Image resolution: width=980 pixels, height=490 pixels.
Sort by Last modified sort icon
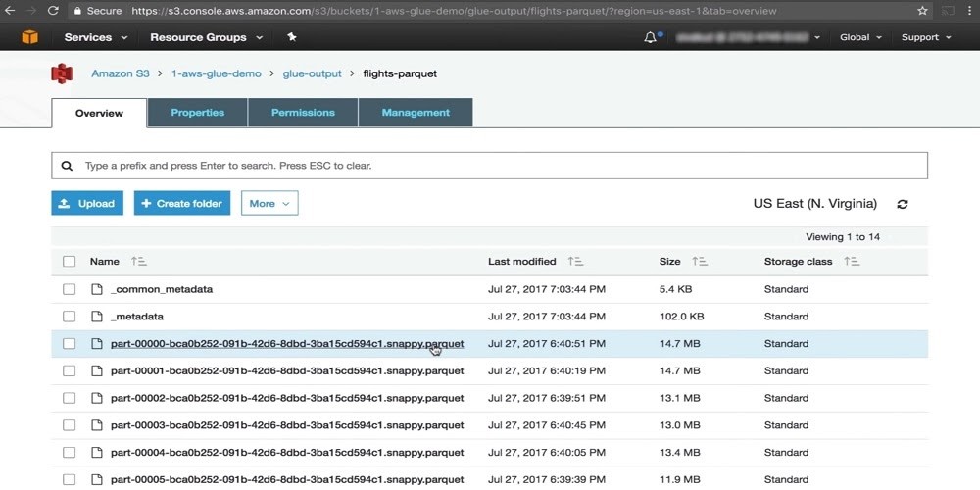[x=575, y=262]
